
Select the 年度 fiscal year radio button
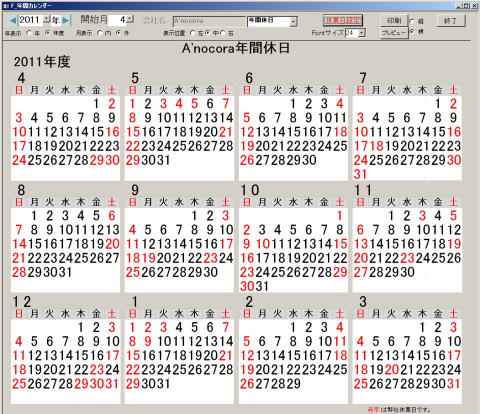click(47, 33)
